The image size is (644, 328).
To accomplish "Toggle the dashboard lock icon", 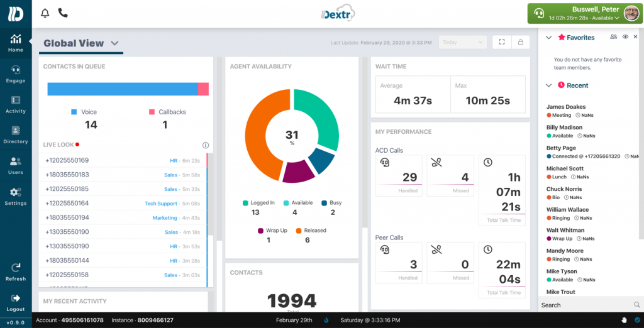I will tap(520, 42).
